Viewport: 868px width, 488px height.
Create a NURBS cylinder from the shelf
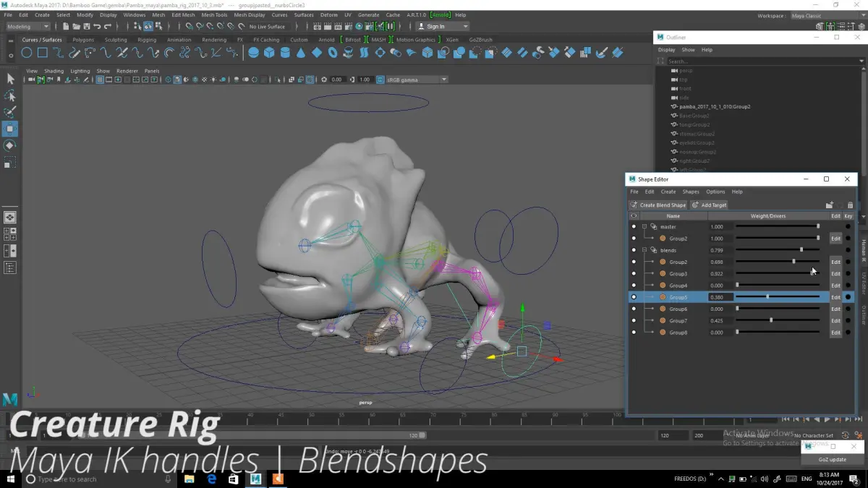pos(285,52)
